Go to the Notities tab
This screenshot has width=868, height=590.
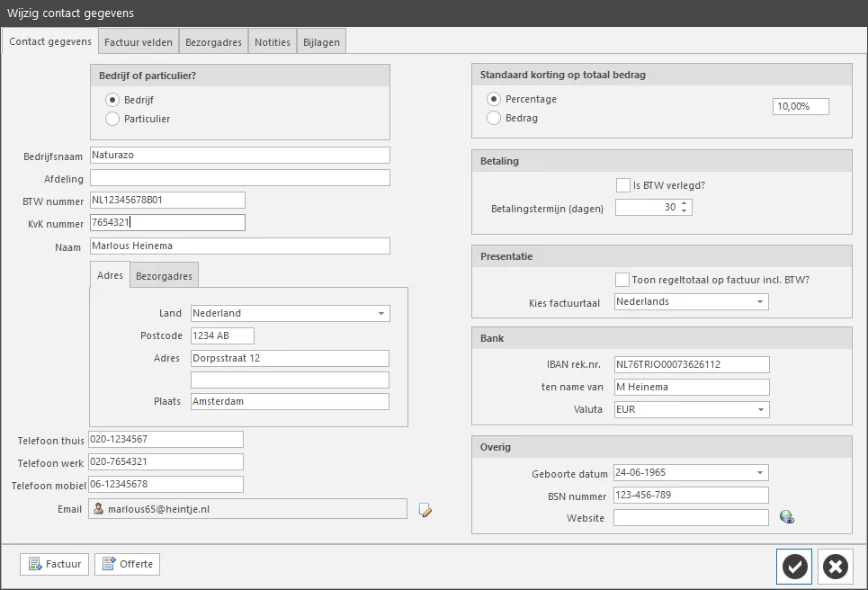(x=273, y=42)
